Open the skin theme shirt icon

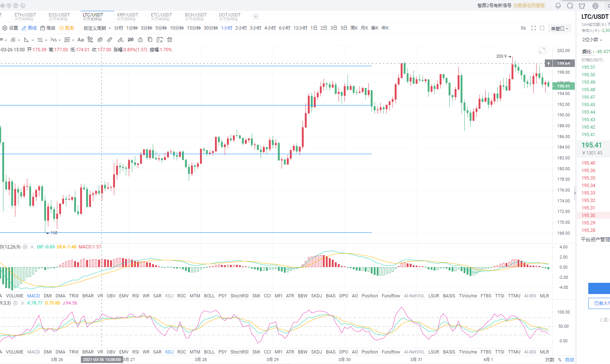click(582, 6)
